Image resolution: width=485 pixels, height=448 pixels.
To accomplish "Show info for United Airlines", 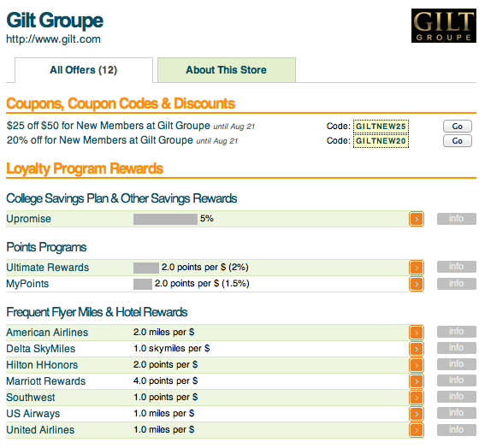I will [x=456, y=430].
